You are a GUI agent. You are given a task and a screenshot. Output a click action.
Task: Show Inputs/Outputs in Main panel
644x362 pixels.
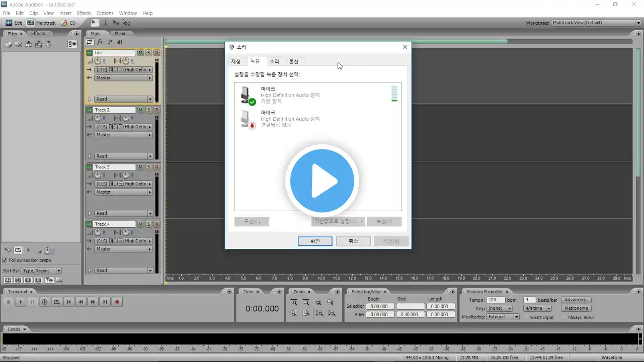pos(90,42)
